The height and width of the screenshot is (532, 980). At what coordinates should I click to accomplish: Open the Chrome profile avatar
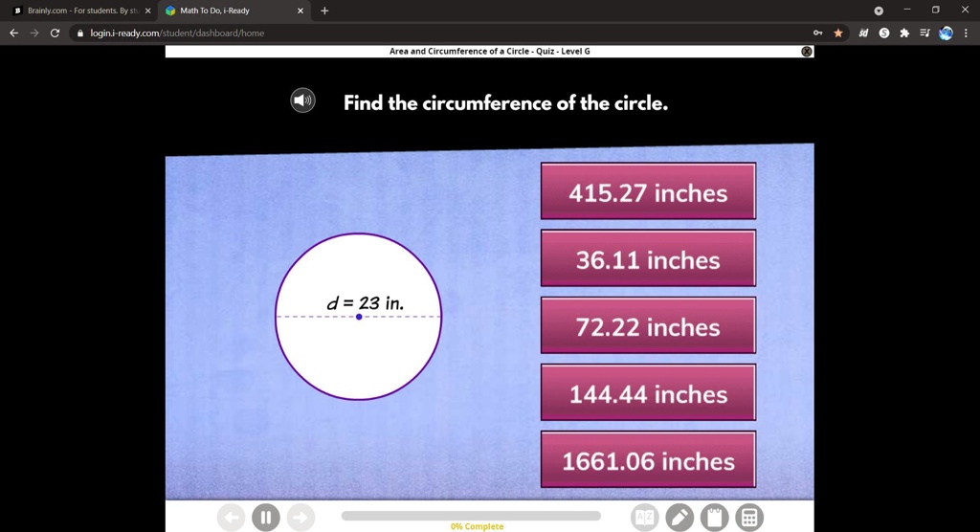[946, 33]
